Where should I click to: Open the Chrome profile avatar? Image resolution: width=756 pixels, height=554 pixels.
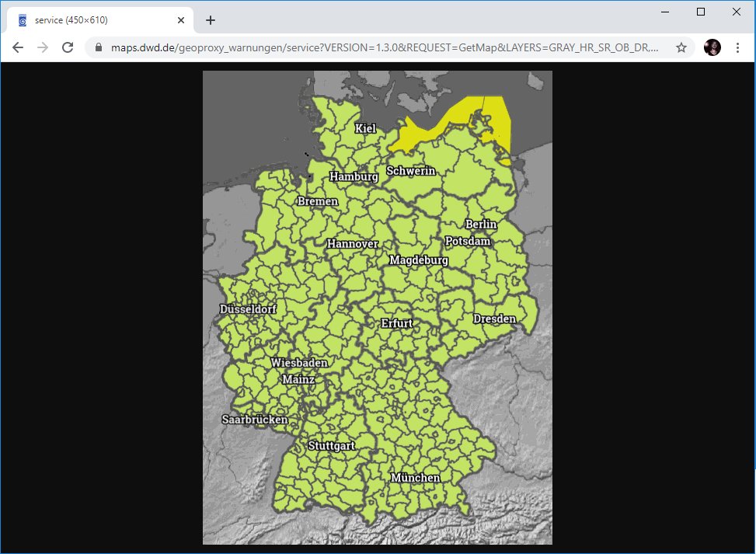pos(712,47)
